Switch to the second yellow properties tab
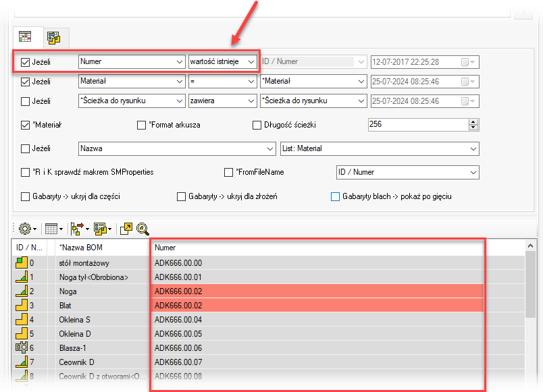 [53, 37]
